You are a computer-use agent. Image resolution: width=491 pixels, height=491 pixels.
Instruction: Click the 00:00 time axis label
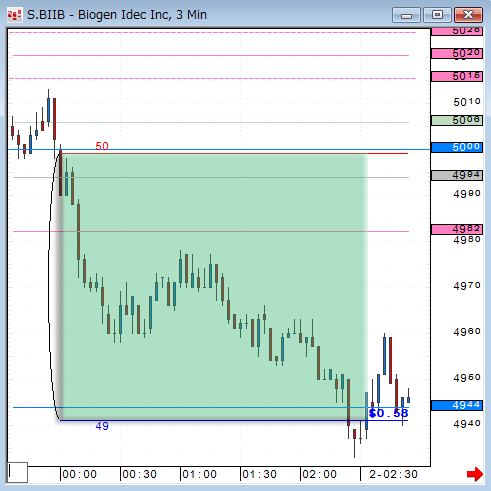(x=79, y=474)
